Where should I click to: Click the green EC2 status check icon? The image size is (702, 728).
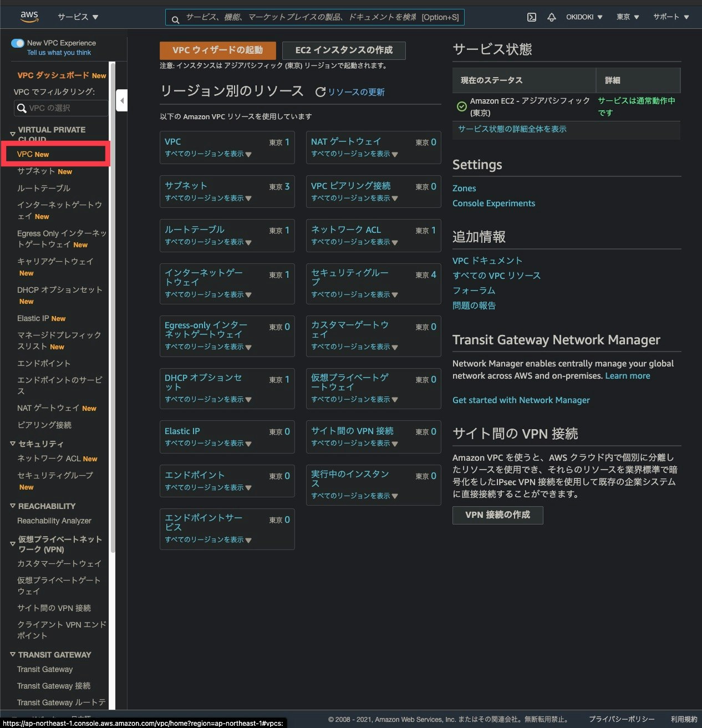point(461,106)
